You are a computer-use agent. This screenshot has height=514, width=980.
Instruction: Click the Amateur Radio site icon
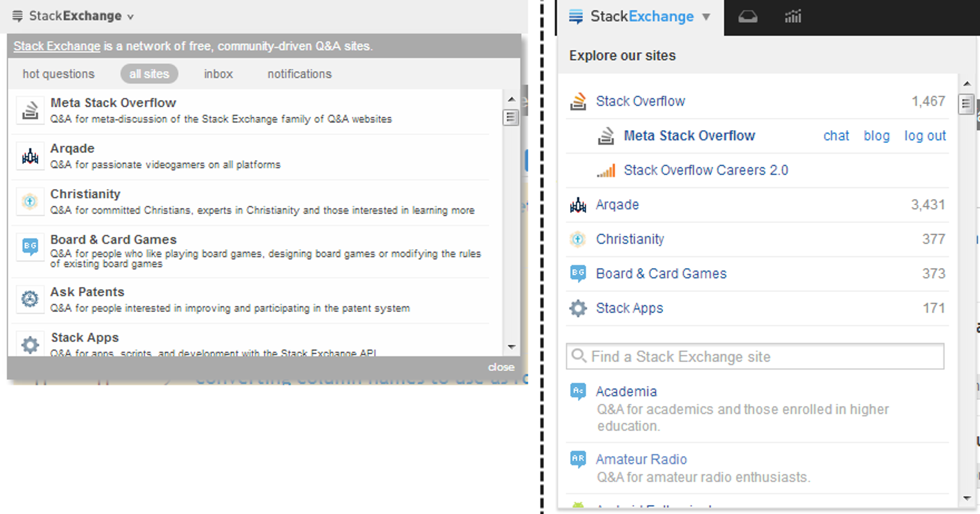pyautogui.click(x=578, y=459)
